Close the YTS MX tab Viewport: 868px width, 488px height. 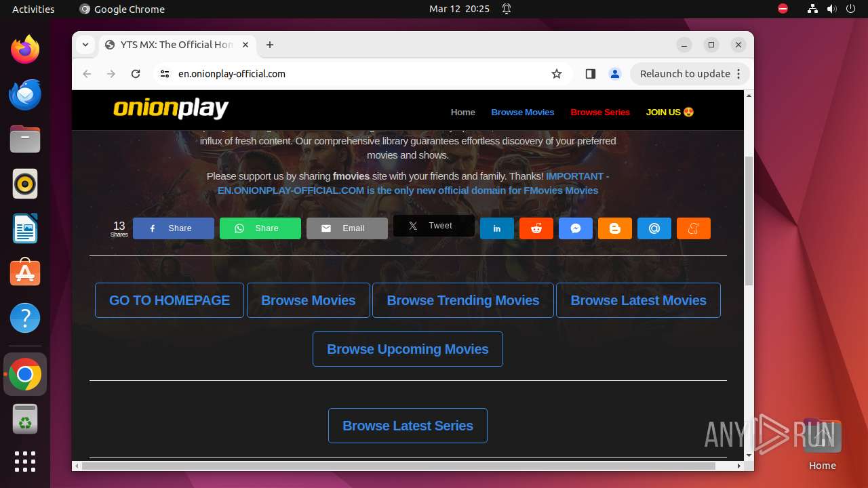point(245,45)
